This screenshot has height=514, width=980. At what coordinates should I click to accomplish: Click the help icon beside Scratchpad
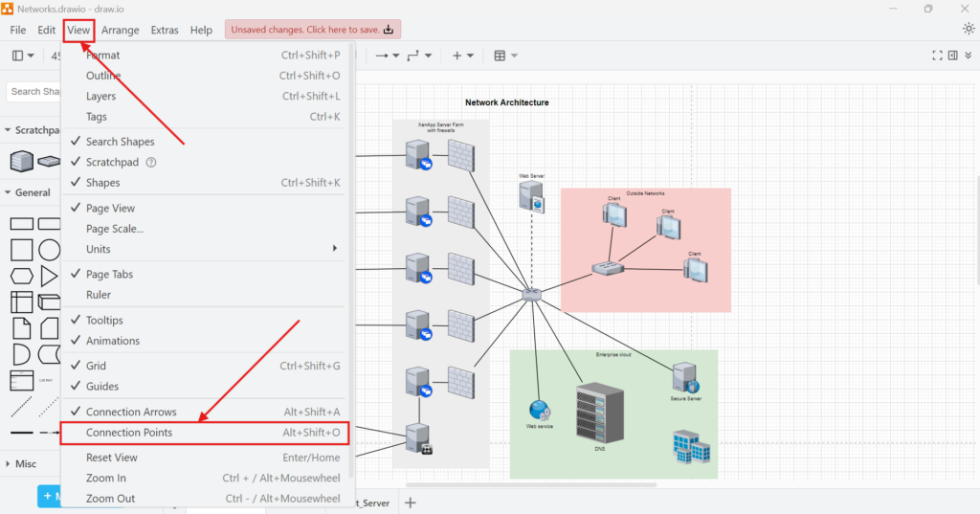[x=150, y=163]
